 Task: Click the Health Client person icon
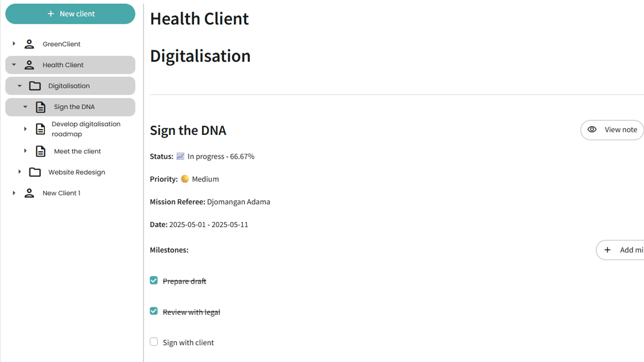[x=29, y=65]
